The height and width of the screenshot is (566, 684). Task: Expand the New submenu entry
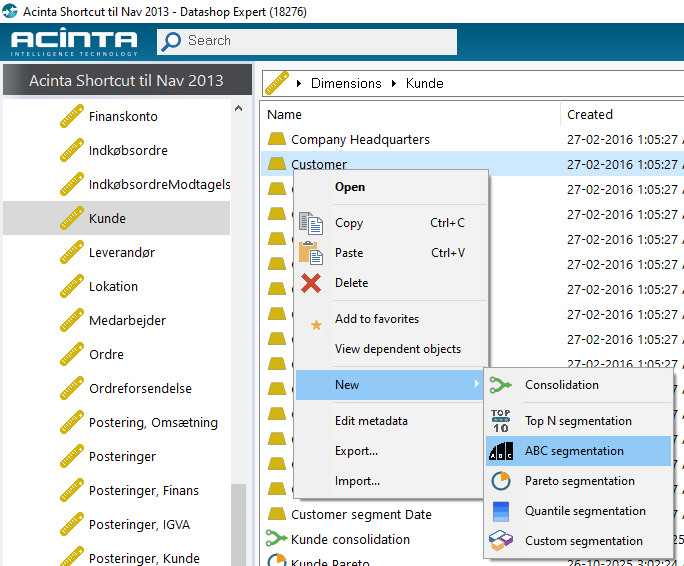pos(389,385)
